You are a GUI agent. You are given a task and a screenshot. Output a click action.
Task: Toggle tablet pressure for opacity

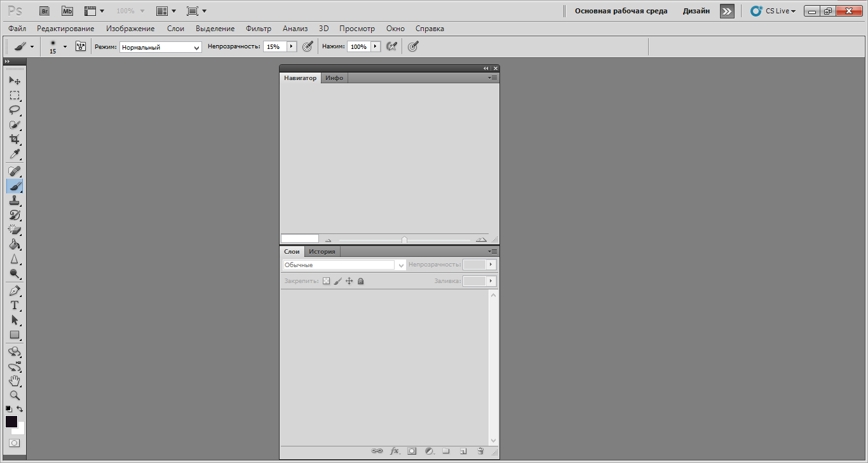pyautogui.click(x=308, y=46)
